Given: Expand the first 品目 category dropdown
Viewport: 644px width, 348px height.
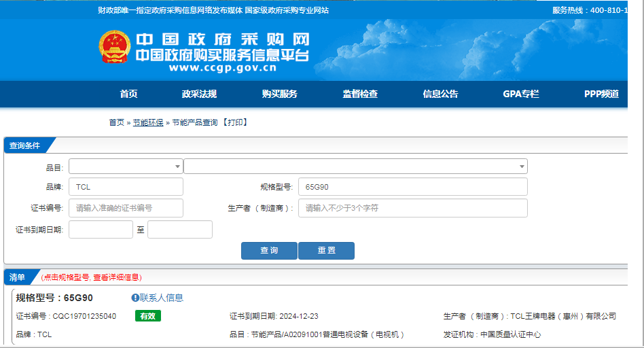Looking at the screenshot, I should coord(126,167).
